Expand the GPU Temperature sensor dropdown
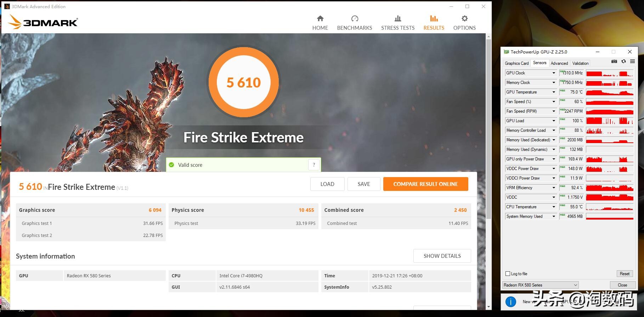The image size is (644, 317). pyautogui.click(x=554, y=92)
